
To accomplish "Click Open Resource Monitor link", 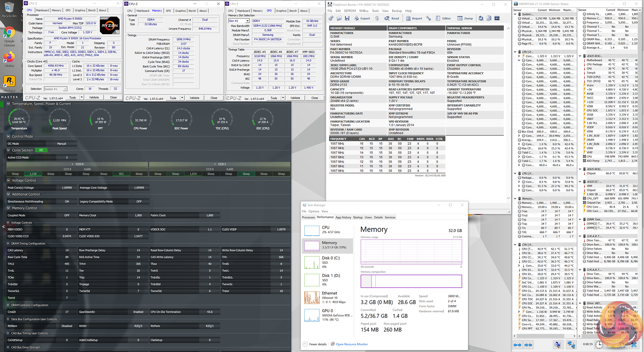I will tap(352, 344).
